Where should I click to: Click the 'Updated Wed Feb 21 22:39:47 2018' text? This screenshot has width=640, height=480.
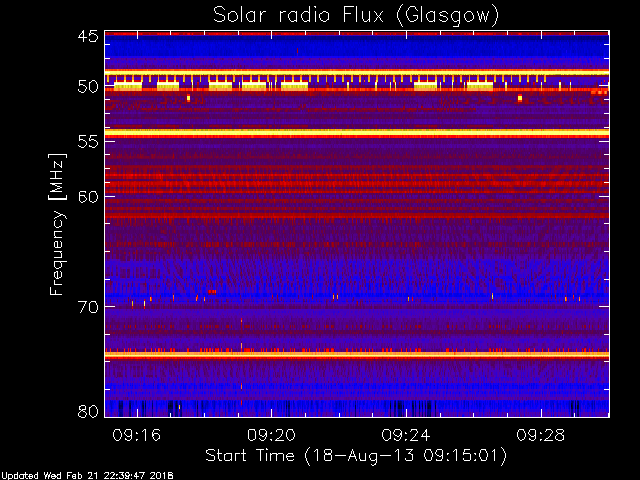[x=87, y=476]
